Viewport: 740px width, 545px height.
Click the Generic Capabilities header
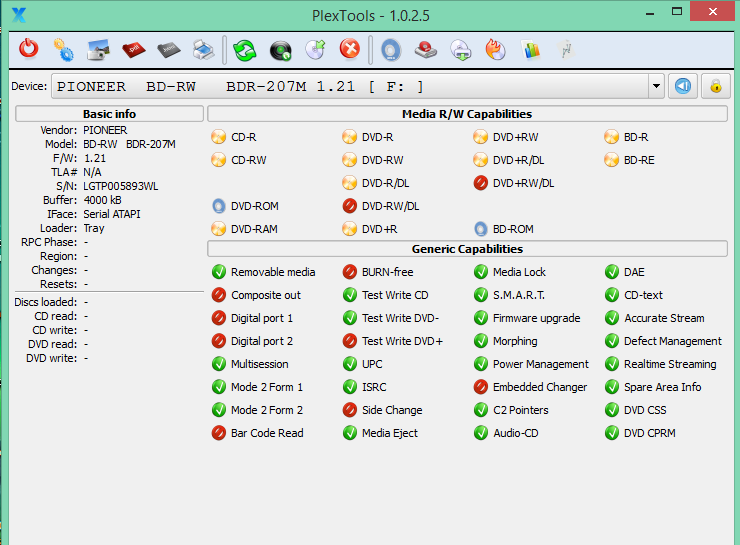click(467, 249)
